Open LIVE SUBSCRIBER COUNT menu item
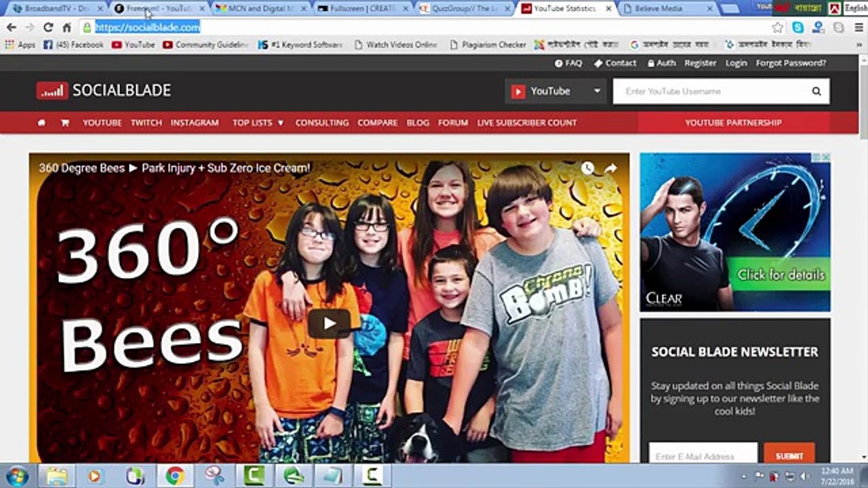This screenshot has width=868, height=488. click(x=527, y=123)
